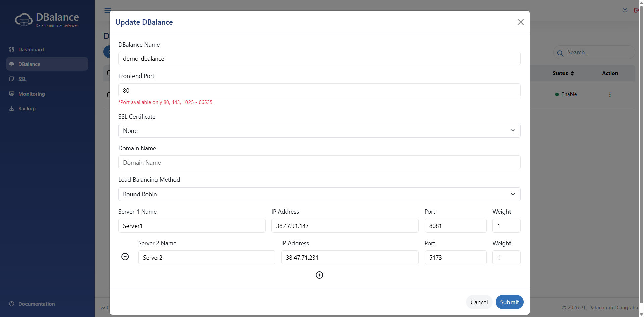This screenshot has height=317, width=644.
Task: Click the Cancel button
Action: tap(479, 302)
